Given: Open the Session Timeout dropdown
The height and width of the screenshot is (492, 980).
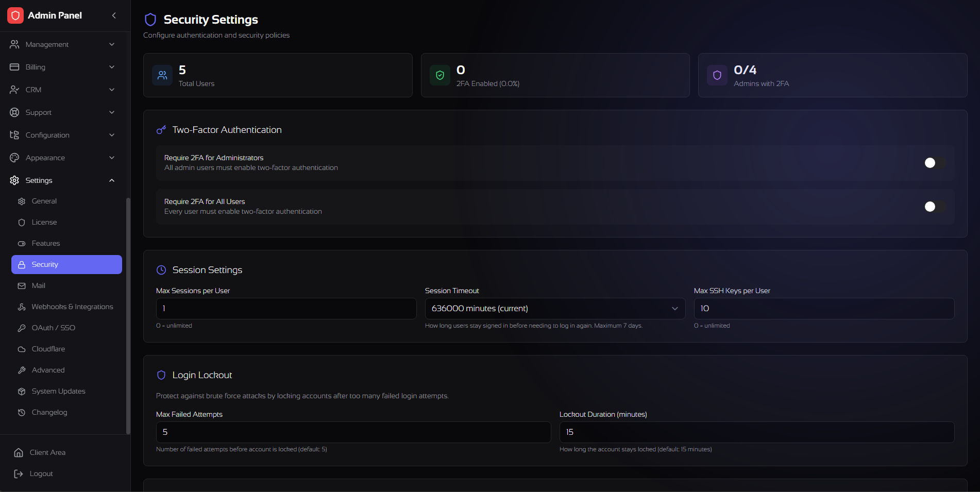Looking at the screenshot, I should (x=555, y=309).
